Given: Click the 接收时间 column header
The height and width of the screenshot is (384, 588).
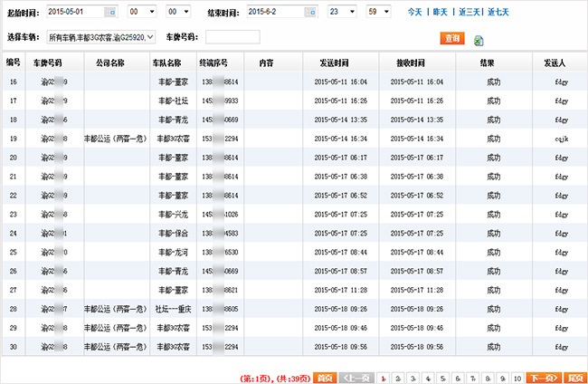Looking at the screenshot, I should 411,62.
